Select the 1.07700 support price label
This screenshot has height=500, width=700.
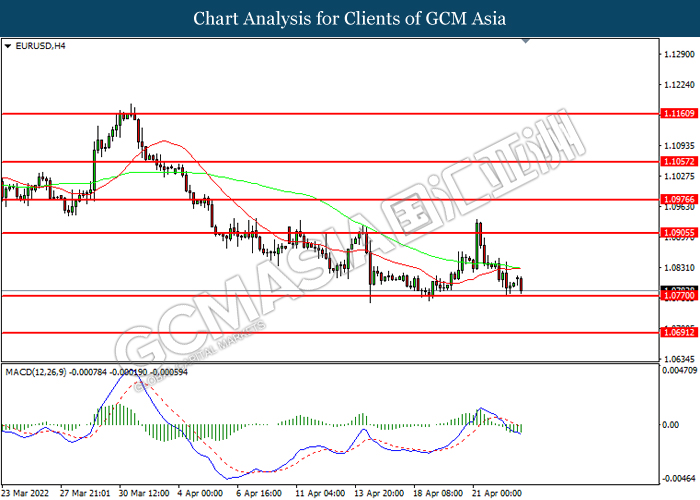coord(679,296)
